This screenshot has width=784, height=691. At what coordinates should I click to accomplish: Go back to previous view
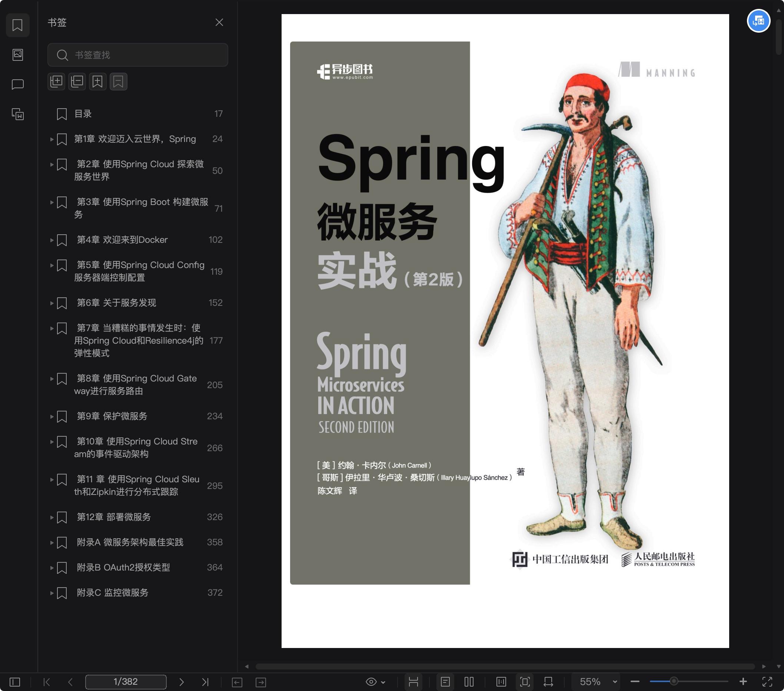[x=237, y=682]
